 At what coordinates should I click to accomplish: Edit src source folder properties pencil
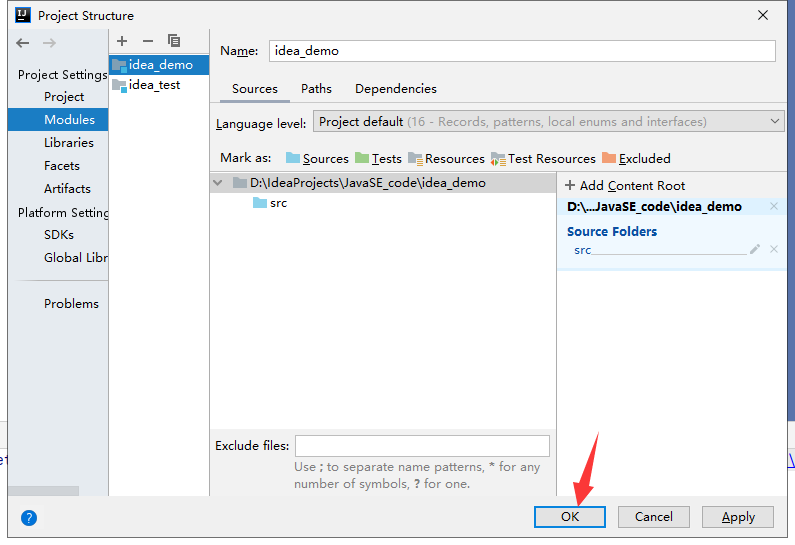[755, 249]
